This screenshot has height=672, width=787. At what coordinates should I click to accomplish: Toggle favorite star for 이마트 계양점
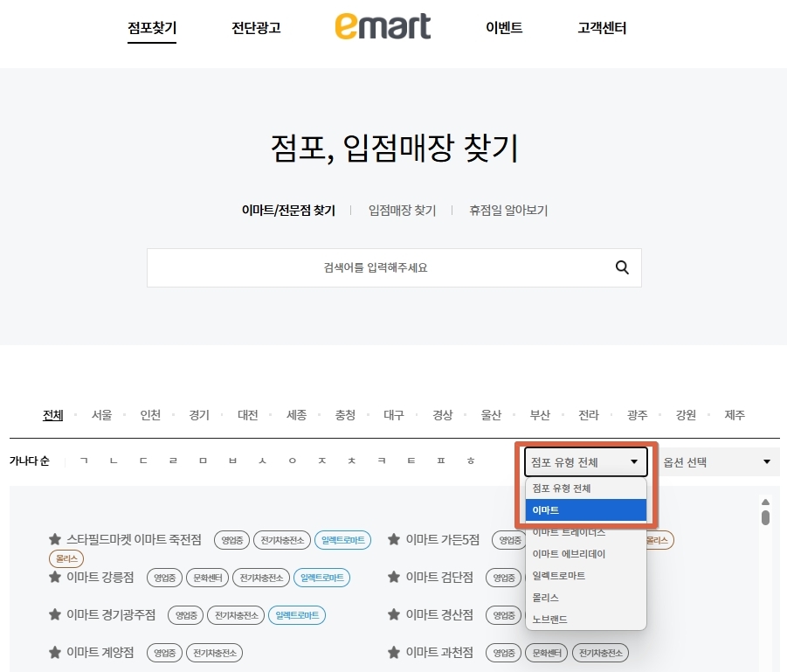coord(55,653)
